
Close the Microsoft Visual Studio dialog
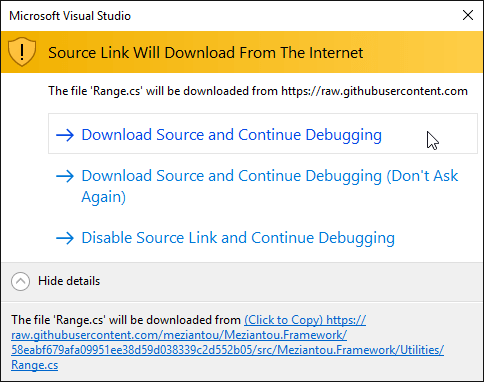(468, 15)
